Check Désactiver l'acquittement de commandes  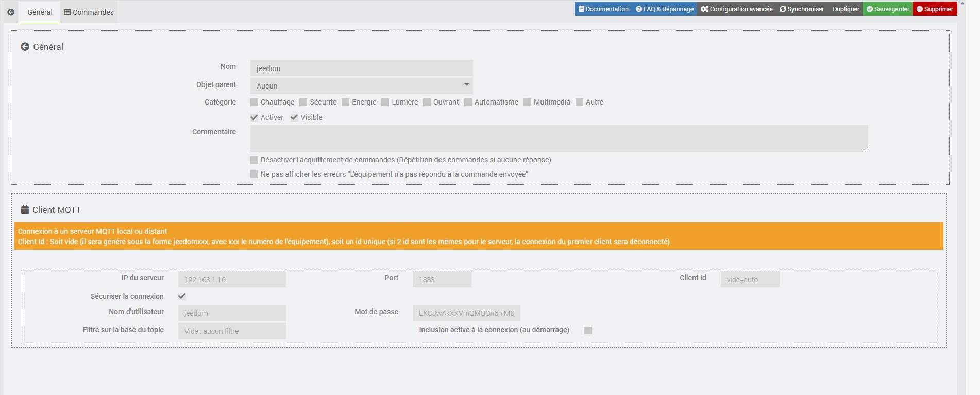(254, 160)
